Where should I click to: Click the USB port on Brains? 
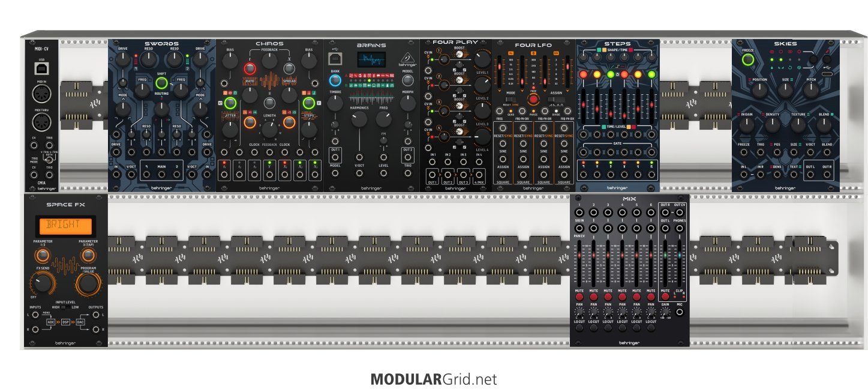pos(334,58)
